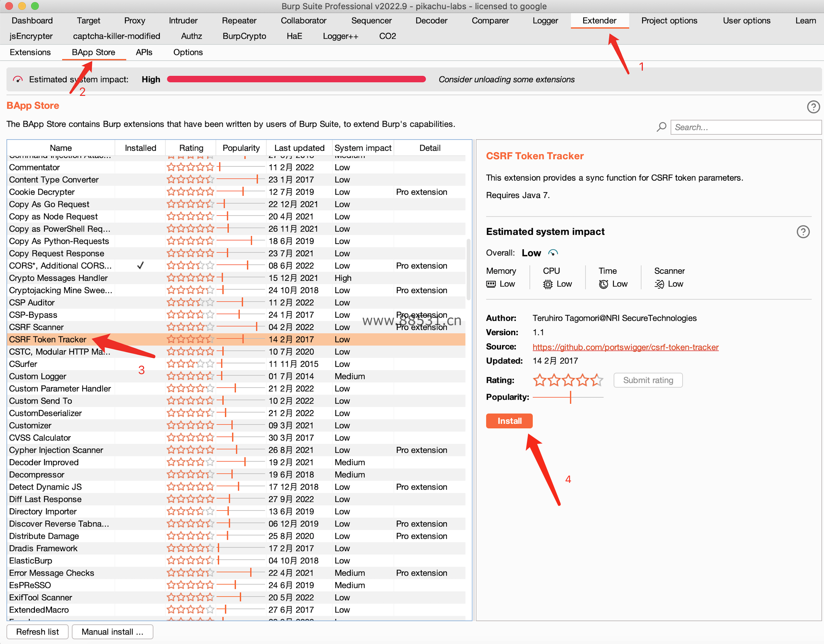Click the search magnifier icon

point(661,127)
